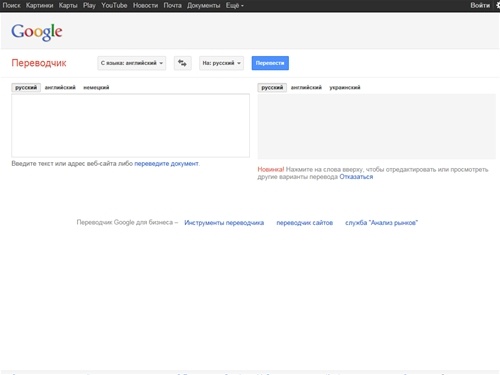Click the 'Отказаться' link

(356, 177)
